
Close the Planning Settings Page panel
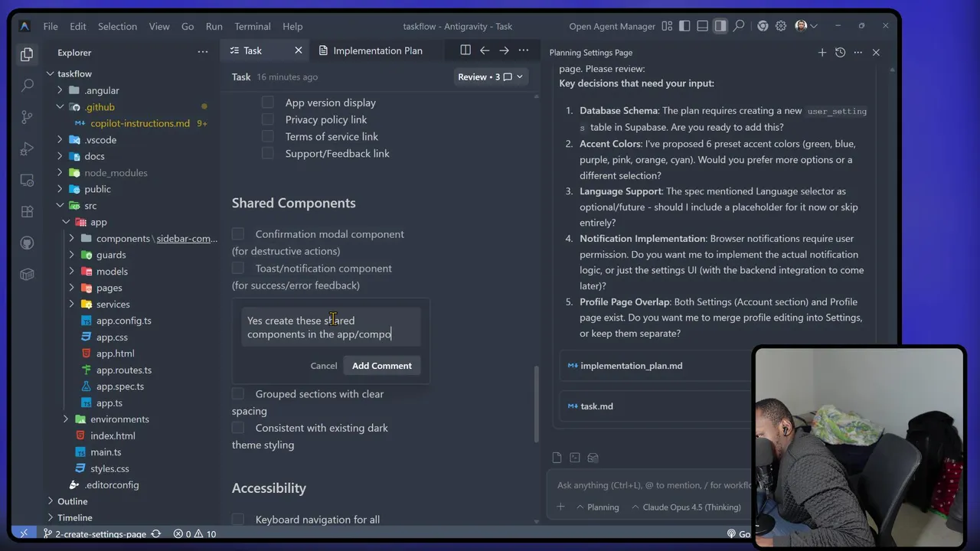(x=876, y=53)
